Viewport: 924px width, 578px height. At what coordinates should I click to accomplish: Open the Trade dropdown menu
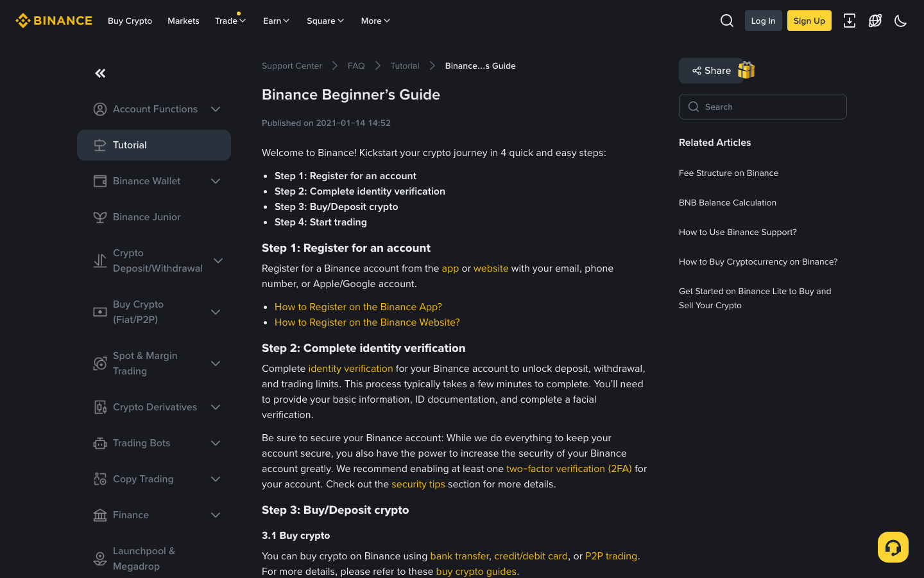click(230, 21)
